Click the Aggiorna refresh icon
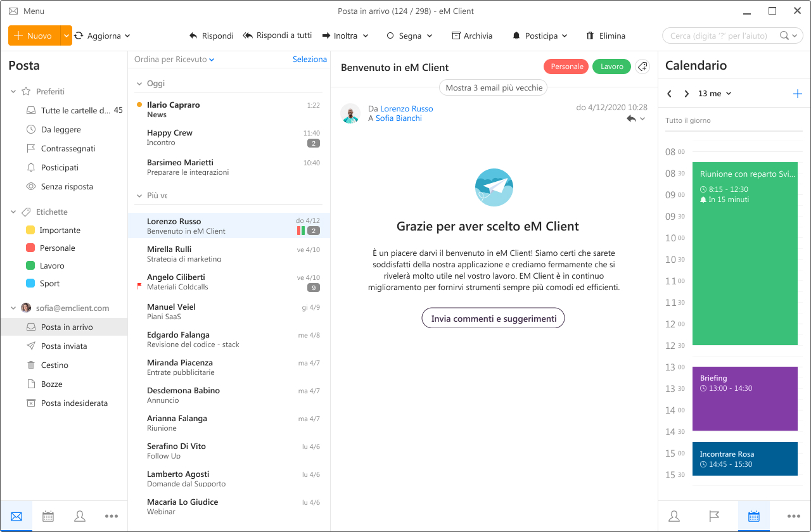The height and width of the screenshot is (532, 811). (x=79, y=36)
